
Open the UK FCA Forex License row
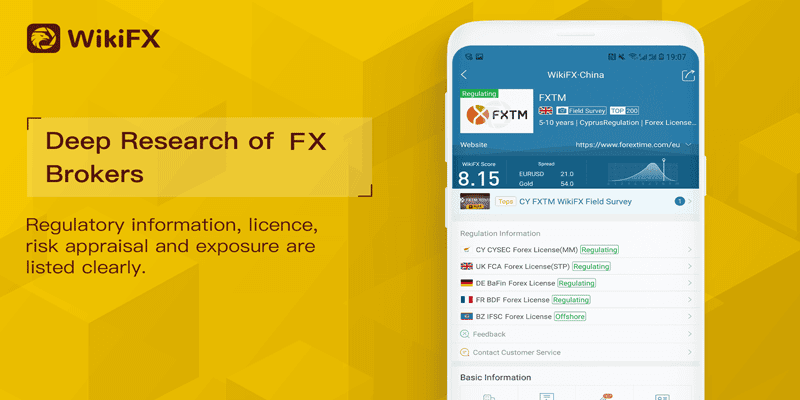point(576,266)
